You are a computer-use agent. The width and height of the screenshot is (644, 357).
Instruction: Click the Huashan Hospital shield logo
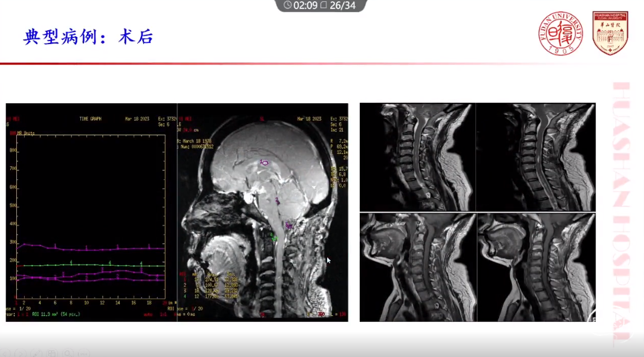click(610, 33)
